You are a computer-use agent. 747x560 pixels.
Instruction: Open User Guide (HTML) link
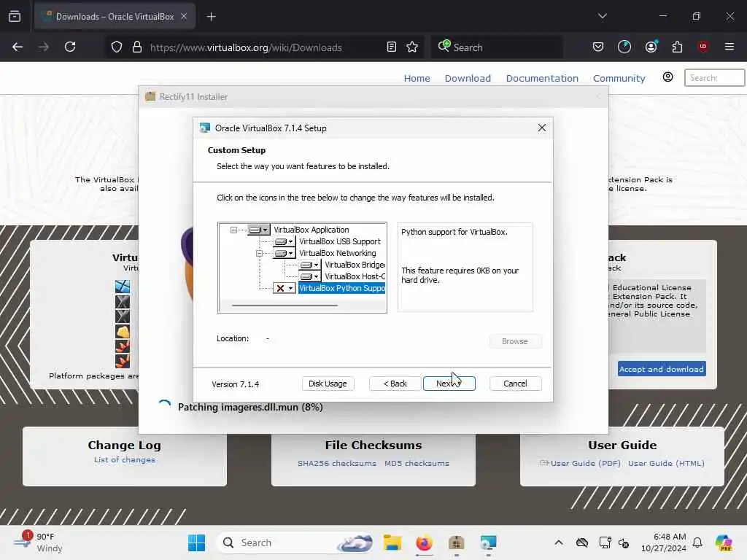[666, 463]
